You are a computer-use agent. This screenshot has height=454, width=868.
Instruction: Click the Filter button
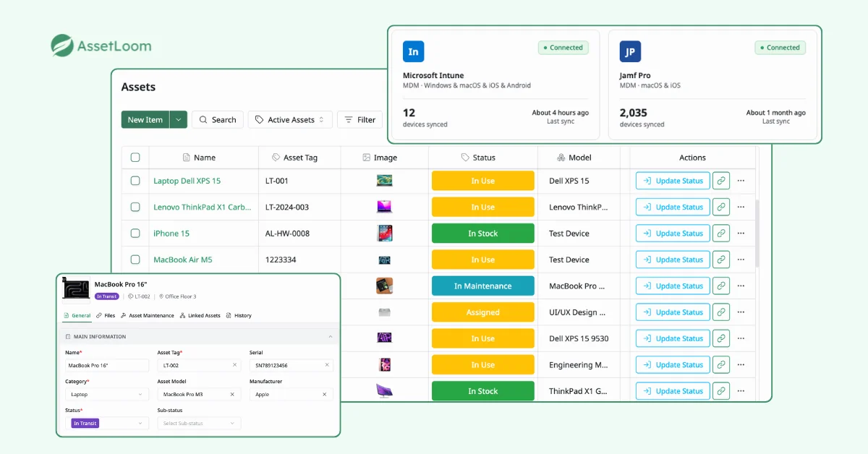pyautogui.click(x=360, y=119)
